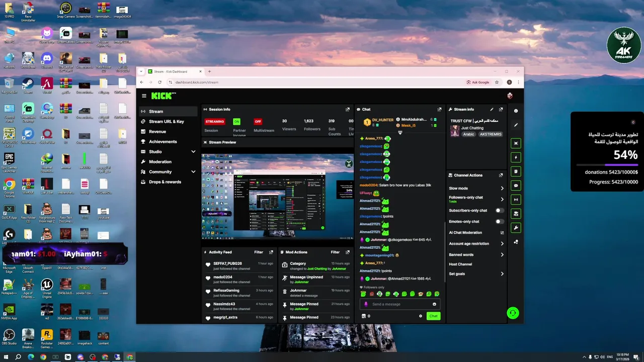Image resolution: width=644 pixels, height=362 pixels.
Task: Click the info icon in right rail
Action: (x=516, y=111)
